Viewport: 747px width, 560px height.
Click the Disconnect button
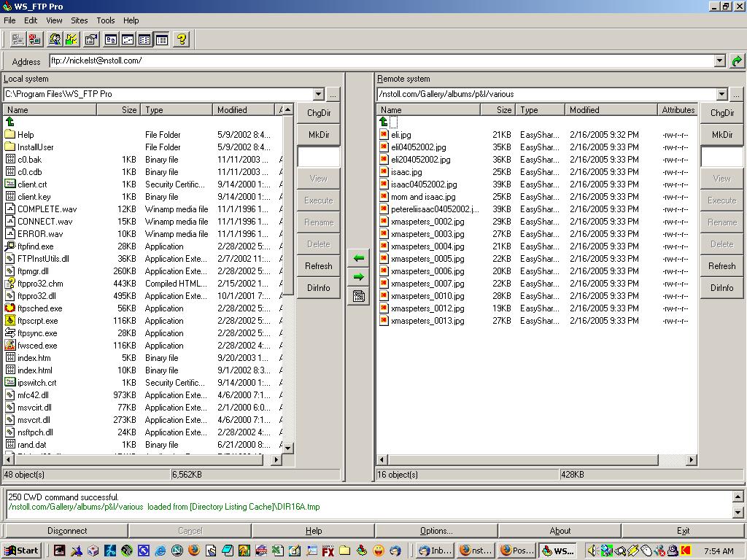(67, 531)
